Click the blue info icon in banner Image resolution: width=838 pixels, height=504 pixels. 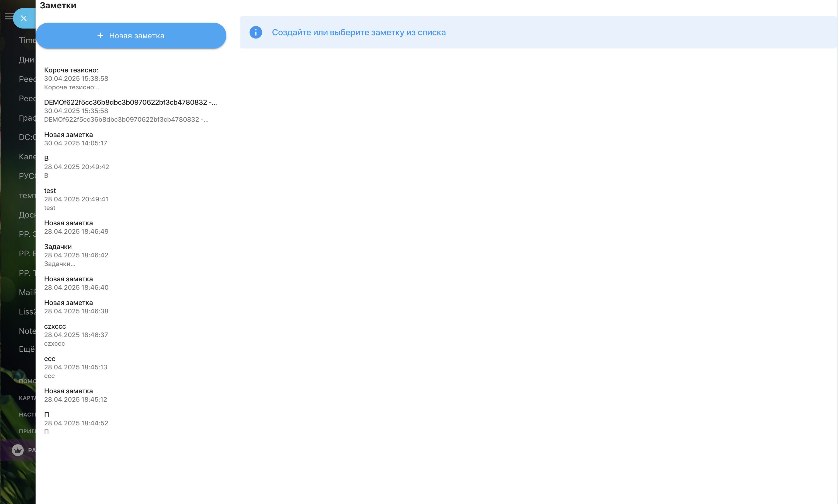tap(255, 32)
